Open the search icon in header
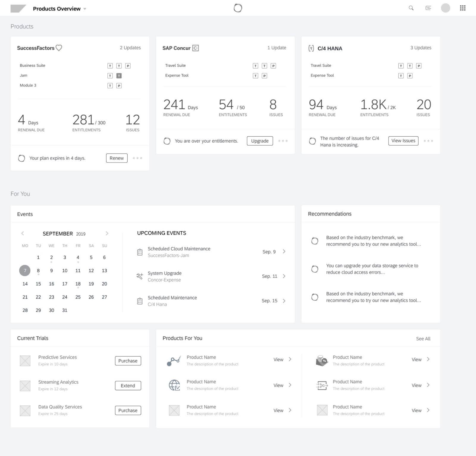Screen dimensions: 476x456 411,8
